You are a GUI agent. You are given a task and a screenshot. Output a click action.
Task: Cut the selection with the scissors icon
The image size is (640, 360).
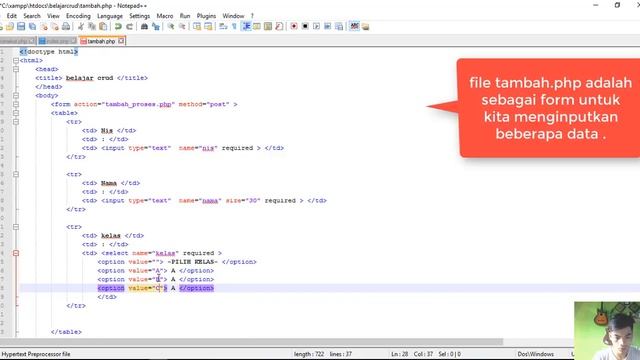(81, 27)
